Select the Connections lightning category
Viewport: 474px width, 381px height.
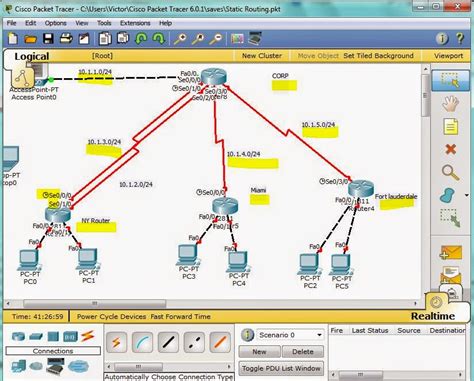click(88, 336)
